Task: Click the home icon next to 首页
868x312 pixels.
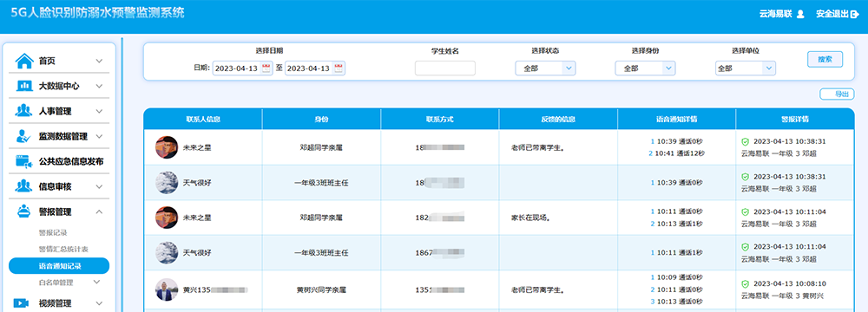Action: [24, 61]
